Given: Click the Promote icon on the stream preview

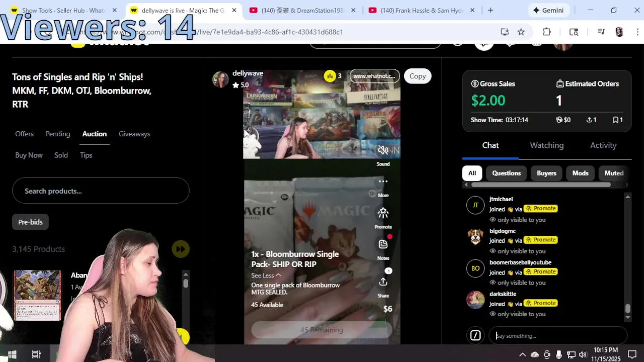Looking at the screenshot, I should (383, 213).
